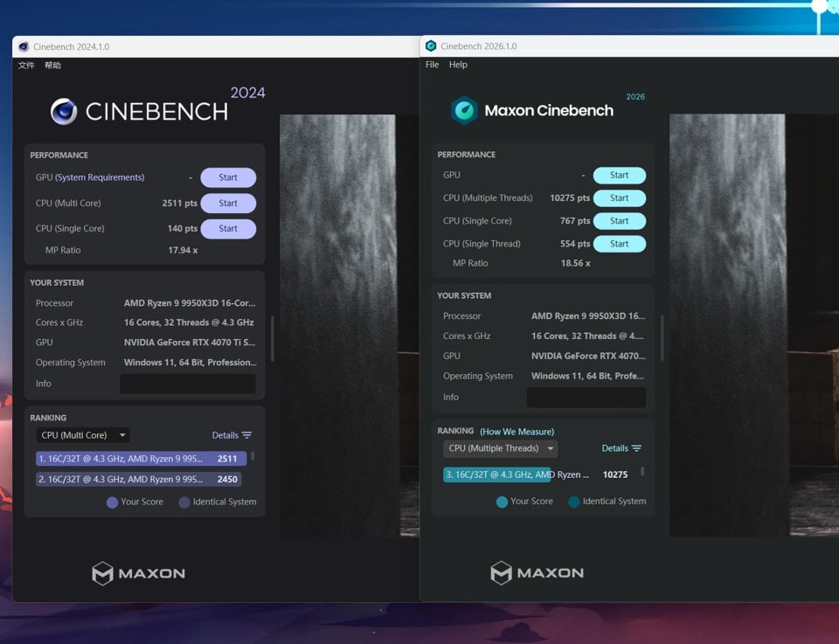839x644 pixels.
Task: Click left panel scrollbar in Cinebench 2026
Action: click(x=662, y=338)
